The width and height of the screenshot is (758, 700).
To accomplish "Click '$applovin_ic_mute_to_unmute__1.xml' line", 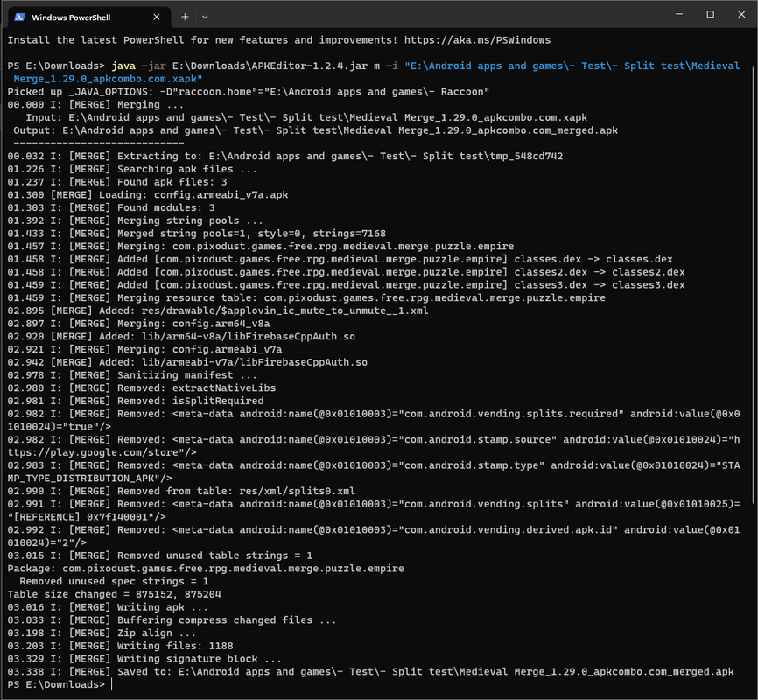I will click(x=218, y=311).
